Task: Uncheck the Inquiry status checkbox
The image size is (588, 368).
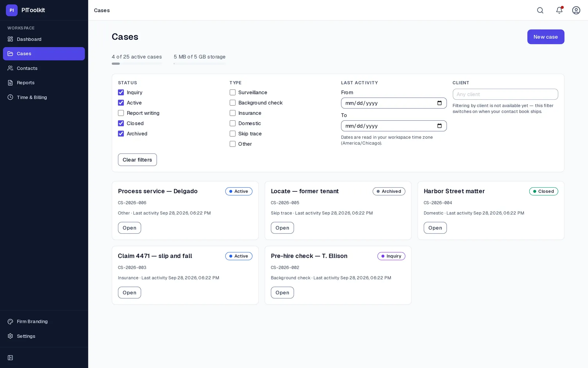Action: coord(121,92)
